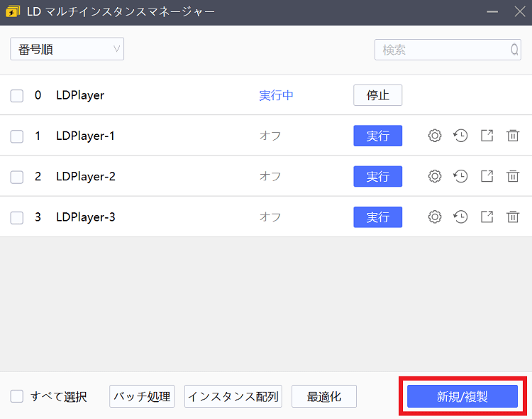This screenshot has height=419, width=532.
Task: Click インスタンス配列 button
Action: pyautogui.click(x=233, y=396)
